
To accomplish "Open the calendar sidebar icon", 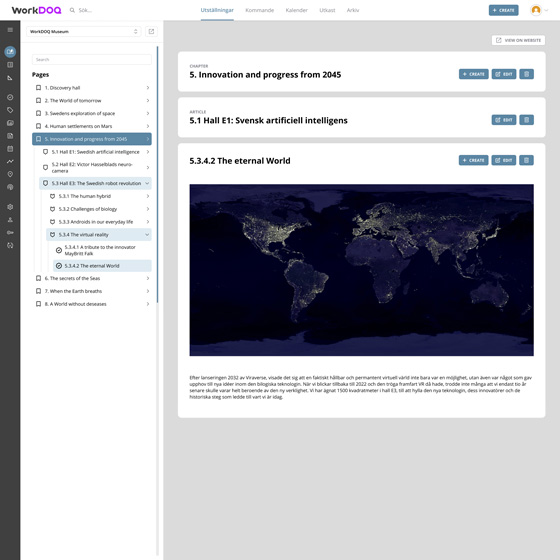I will (x=10, y=149).
